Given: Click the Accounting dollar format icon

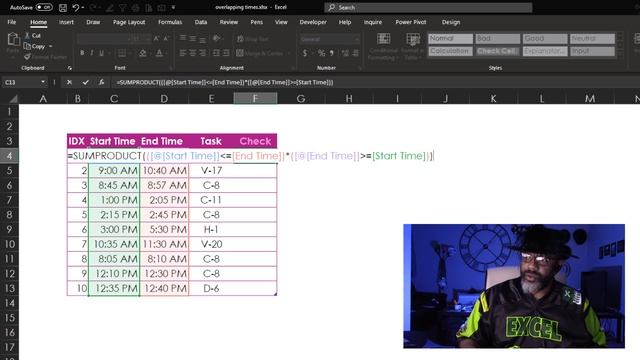Looking at the screenshot, I should click(x=305, y=53).
